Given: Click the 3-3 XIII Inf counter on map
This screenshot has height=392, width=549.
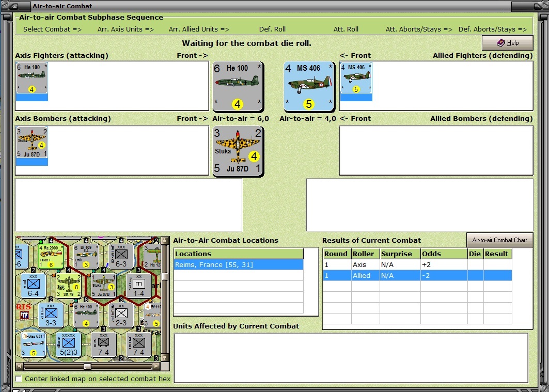Looking at the screenshot, I should point(51,315).
